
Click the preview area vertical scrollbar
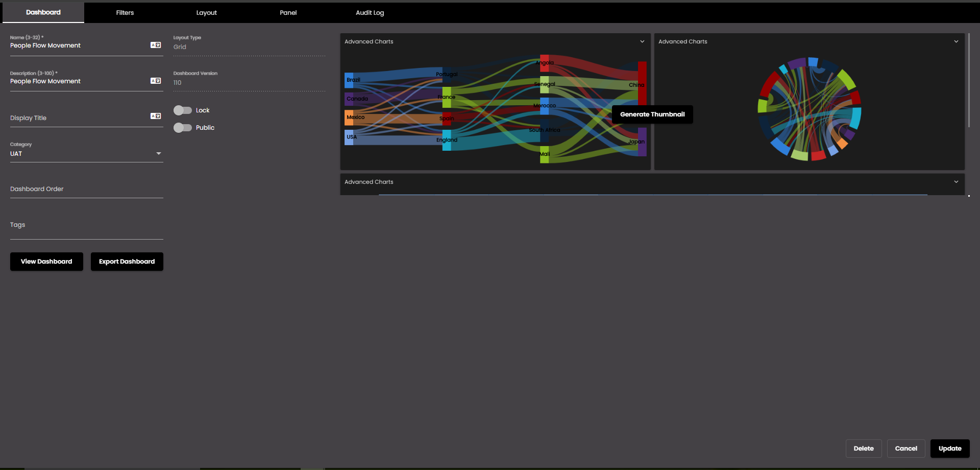tap(969, 81)
